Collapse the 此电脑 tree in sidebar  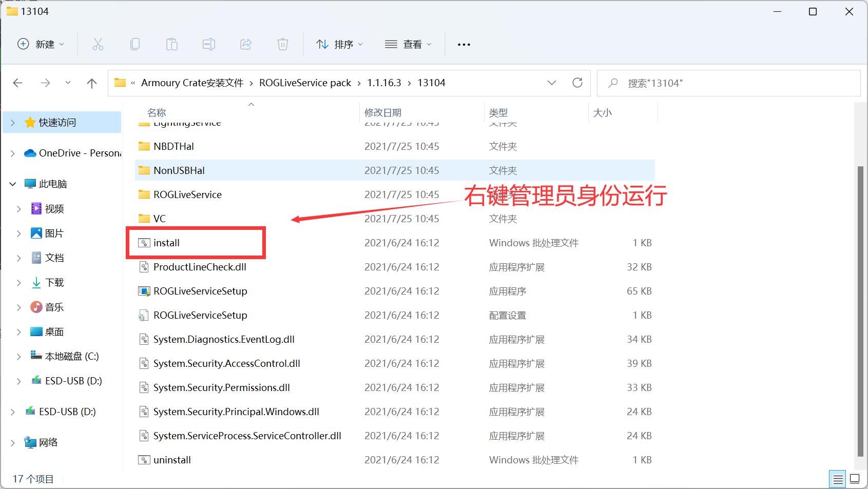tap(11, 183)
